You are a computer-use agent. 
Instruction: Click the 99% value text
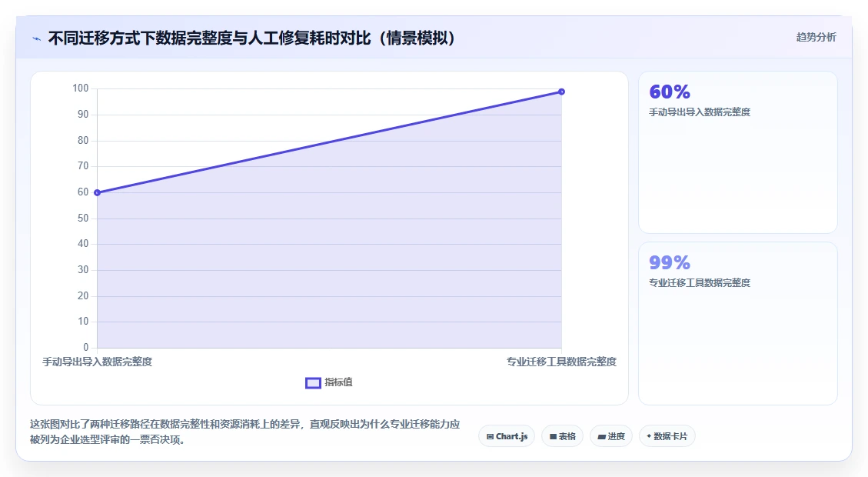click(x=670, y=262)
